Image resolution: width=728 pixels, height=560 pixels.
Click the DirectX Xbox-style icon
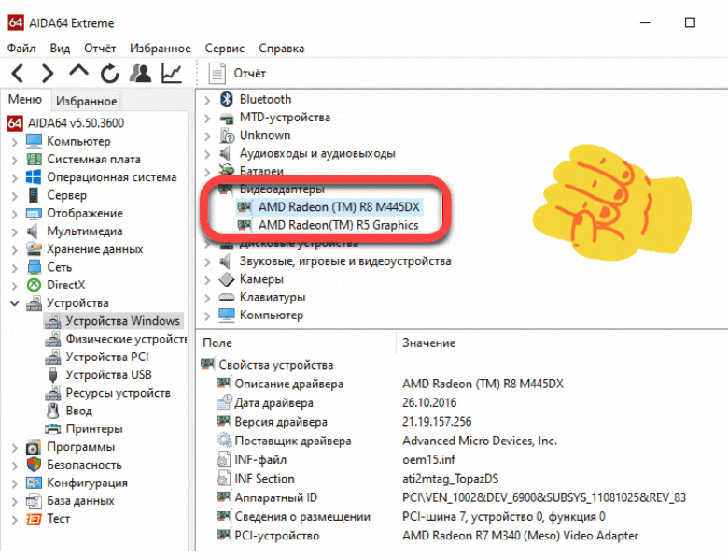34,285
